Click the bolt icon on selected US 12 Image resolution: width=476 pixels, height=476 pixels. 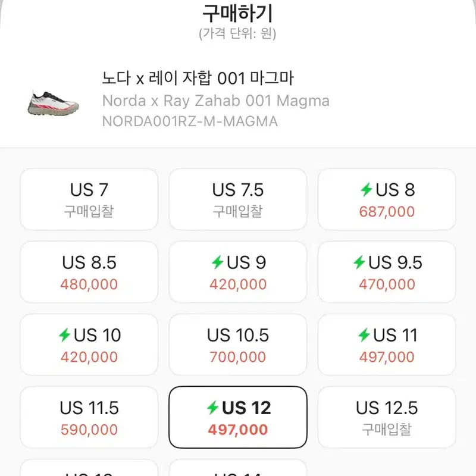tap(212, 408)
